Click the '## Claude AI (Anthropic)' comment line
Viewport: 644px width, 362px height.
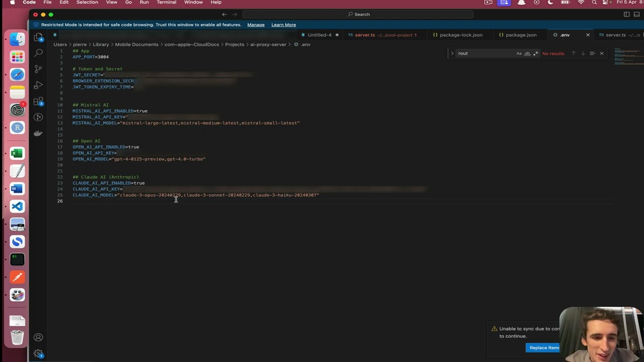(106, 177)
